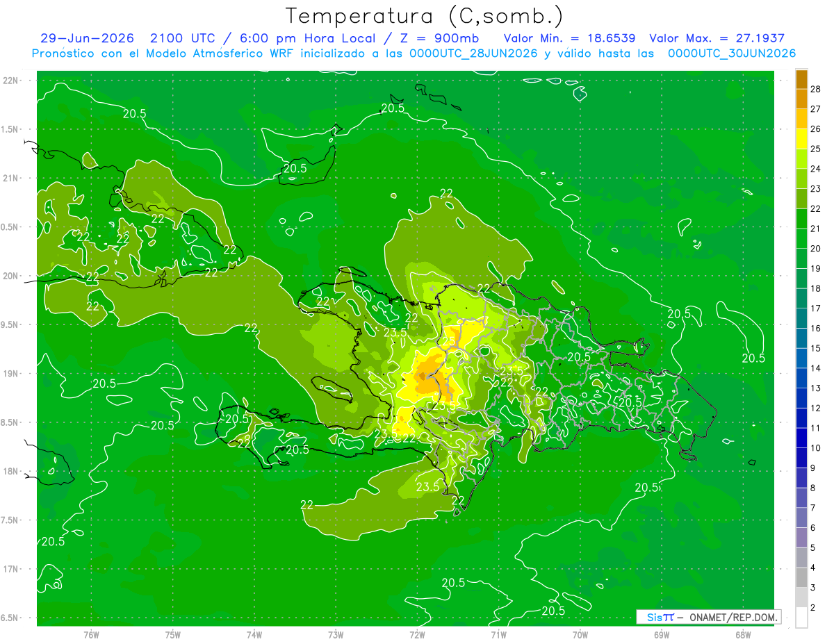Click the '20N' latitude axis label
This screenshot has width=834, height=644.
click(11, 276)
